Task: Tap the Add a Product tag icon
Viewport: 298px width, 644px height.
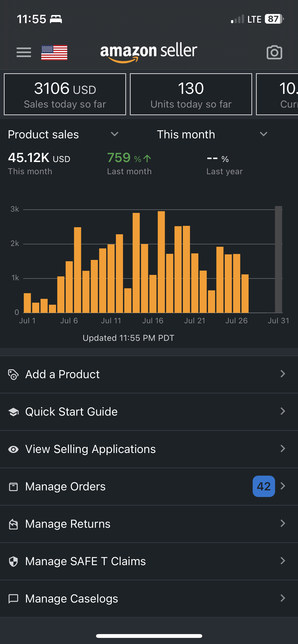Action: tap(13, 374)
